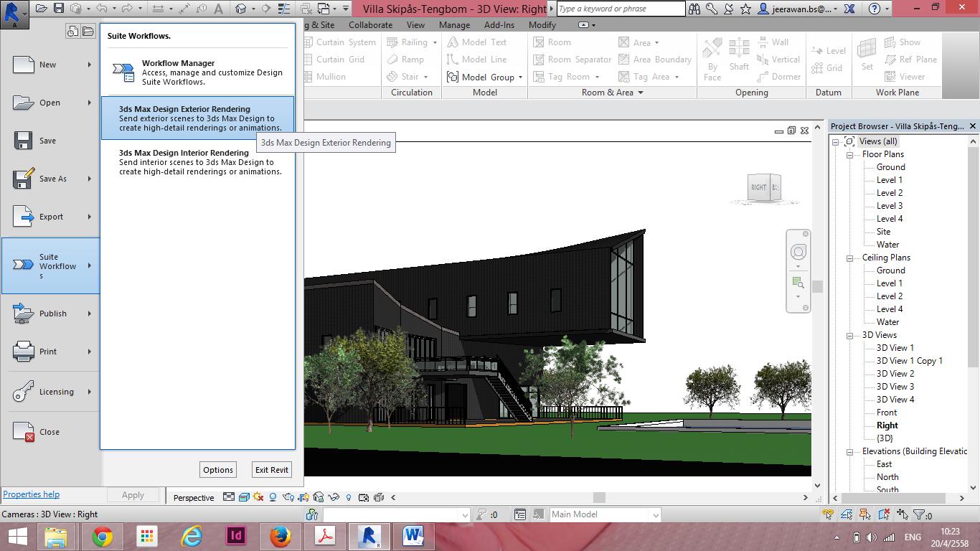
Task: Click the Reveal Hidden Elements lightbulb icon
Action: pyautogui.click(x=349, y=497)
